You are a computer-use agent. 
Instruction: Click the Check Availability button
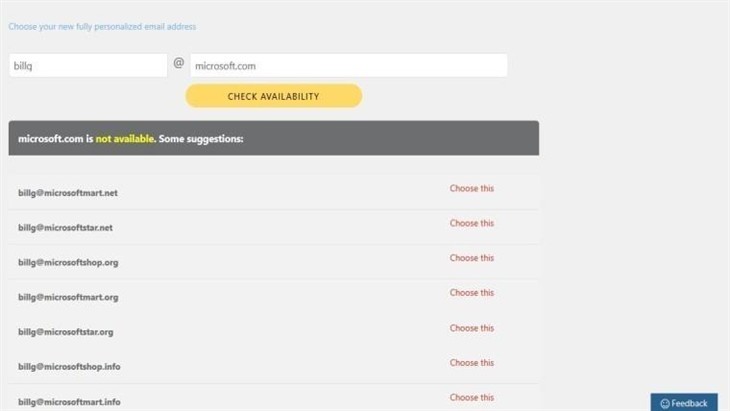point(274,96)
